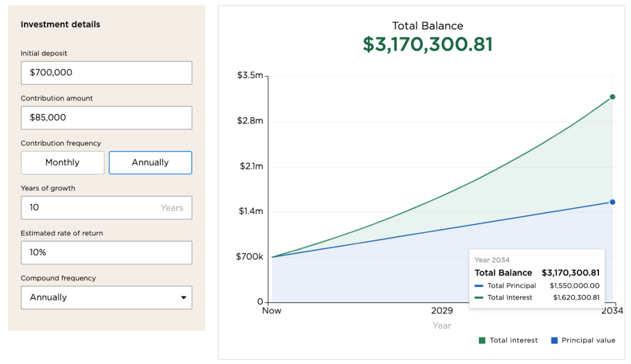631x364 pixels.
Task: Click the 2034 label on the year axis
Action: pyautogui.click(x=613, y=311)
